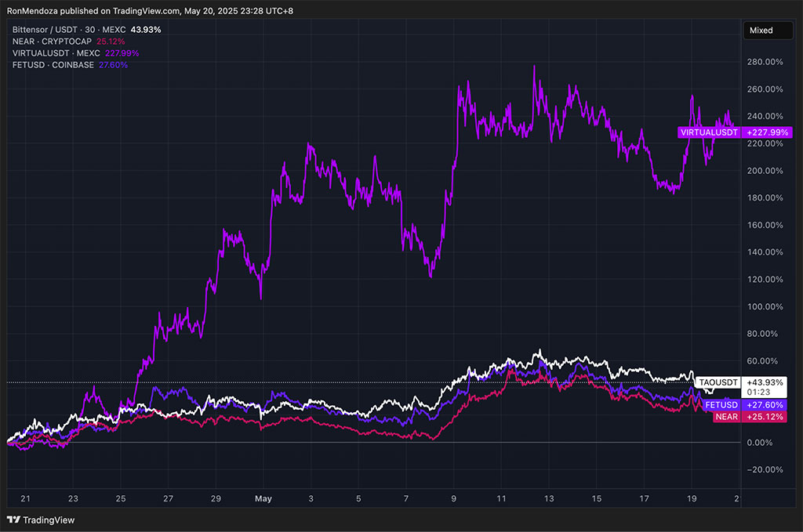Click 180.00% on the price axis

[x=765, y=197]
